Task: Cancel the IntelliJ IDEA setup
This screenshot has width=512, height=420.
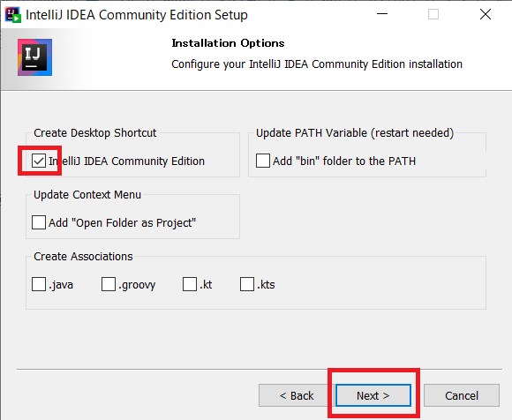Action: click(x=462, y=395)
